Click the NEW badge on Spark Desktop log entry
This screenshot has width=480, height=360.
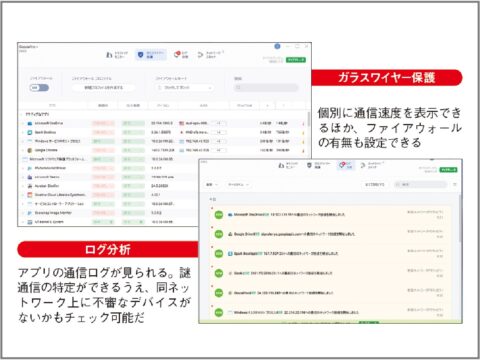219,254
